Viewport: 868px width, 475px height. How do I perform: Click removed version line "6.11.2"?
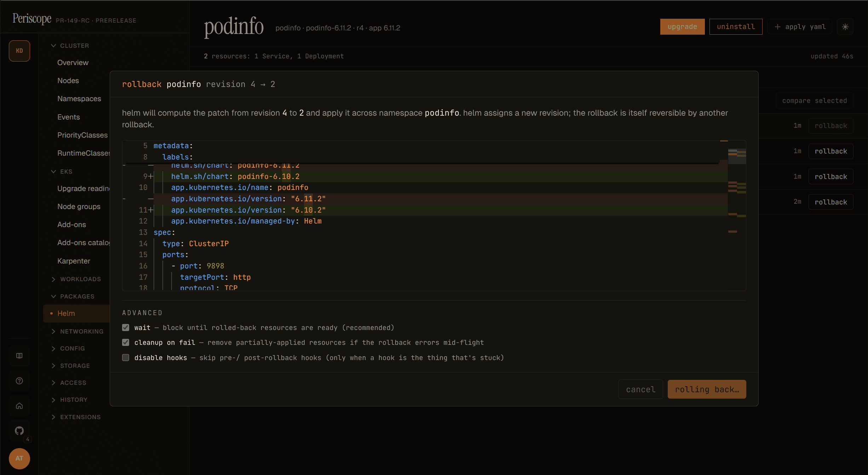pyautogui.click(x=441, y=199)
